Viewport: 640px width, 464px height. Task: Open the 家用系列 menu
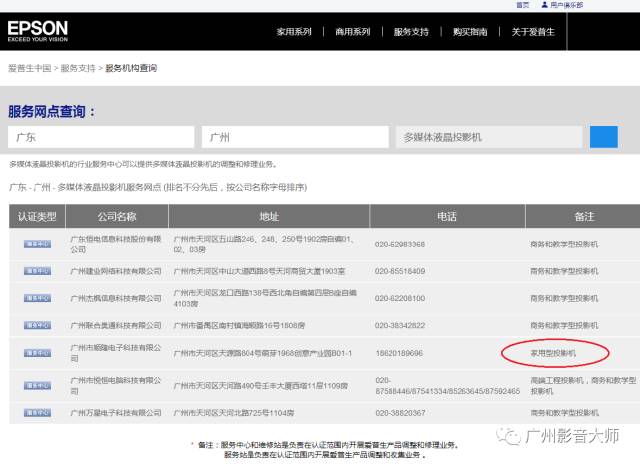coord(294,32)
